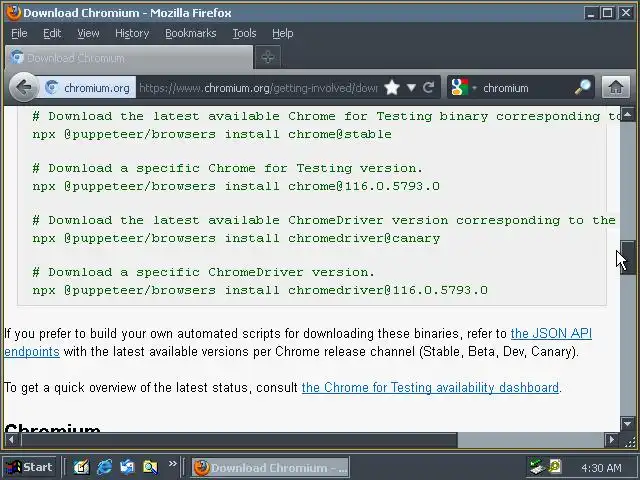Click the horizontal scrollbar left arrow
Viewport: 640px width, 480px height.
(11, 440)
